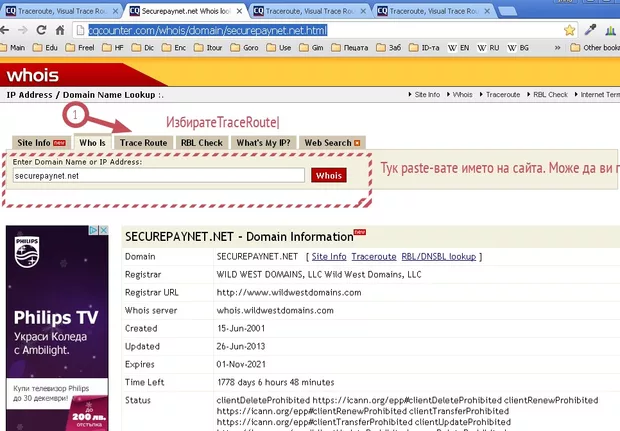Bookmark page with the star icon
620x431 pixels.
point(569,30)
